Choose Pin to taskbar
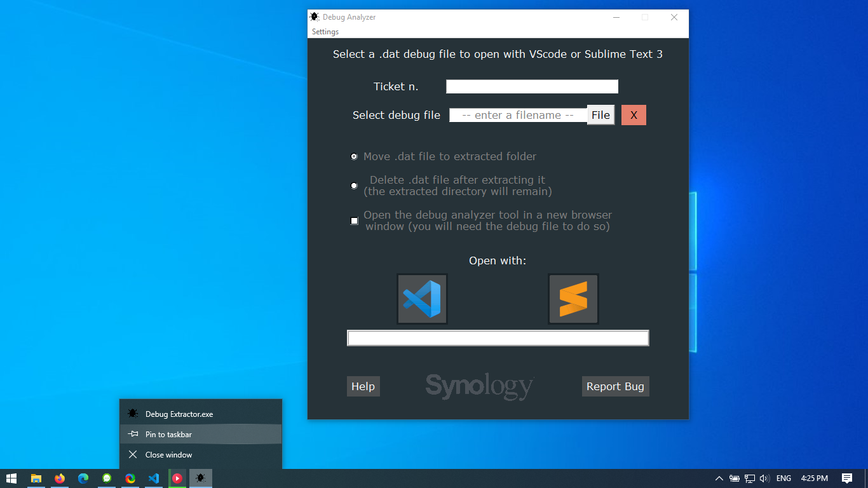Screen dimensions: 868x488 pyautogui.click(x=201, y=435)
